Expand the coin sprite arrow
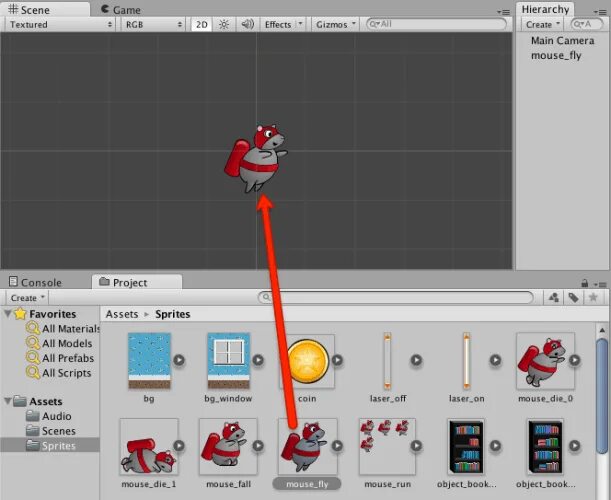 (x=337, y=360)
